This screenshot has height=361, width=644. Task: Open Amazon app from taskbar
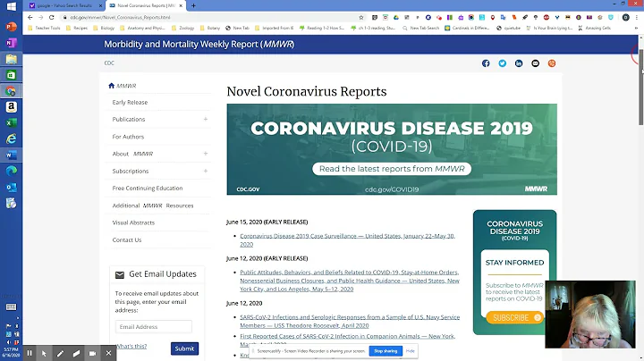(x=11, y=106)
